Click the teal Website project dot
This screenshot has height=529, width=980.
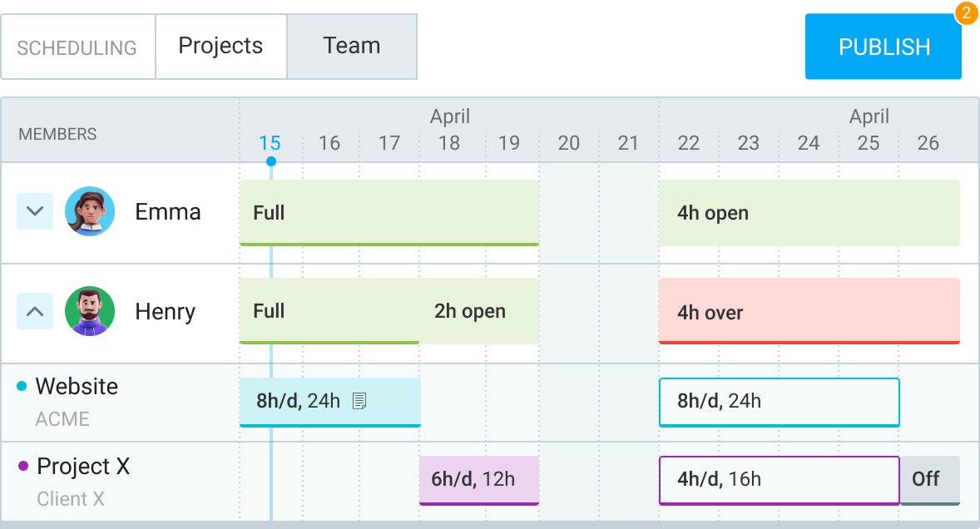tap(22, 386)
